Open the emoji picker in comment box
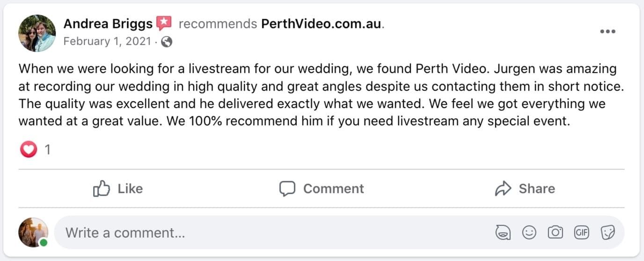This screenshot has width=644, height=261. (x=529, y=232)
